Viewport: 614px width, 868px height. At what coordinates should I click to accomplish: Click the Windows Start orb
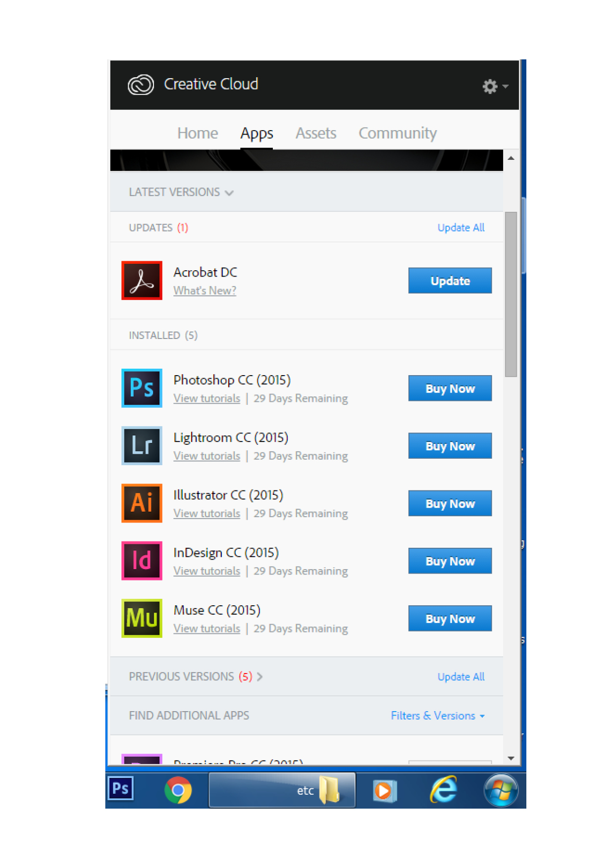[x=501, y=790]
